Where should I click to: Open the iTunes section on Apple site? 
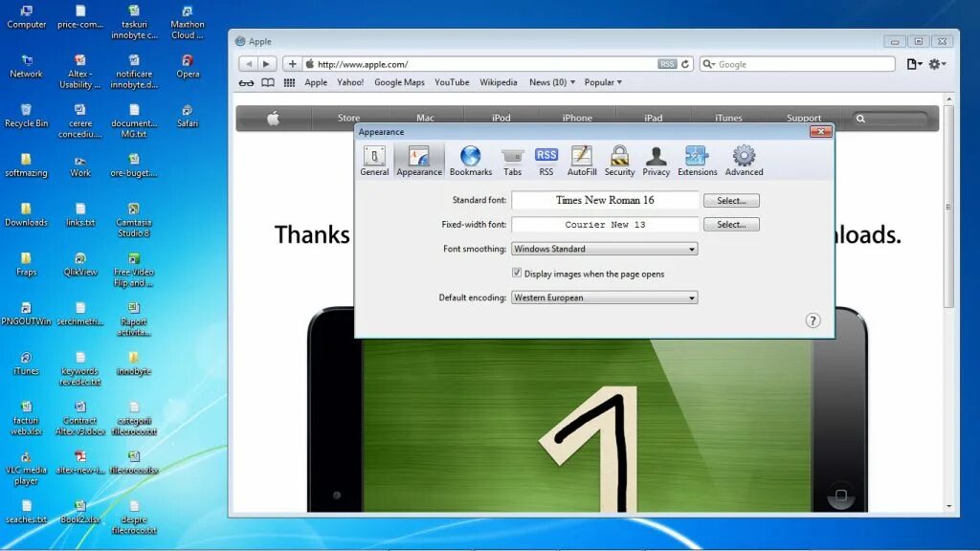pyautogui.click(x=728, y=118)
